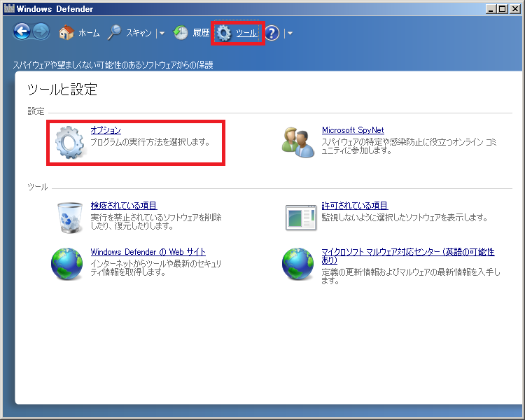This screenshot has height=420, width=525.
Task: Click the Microsoft SpyNet people icon
Action: pos(297,142)
